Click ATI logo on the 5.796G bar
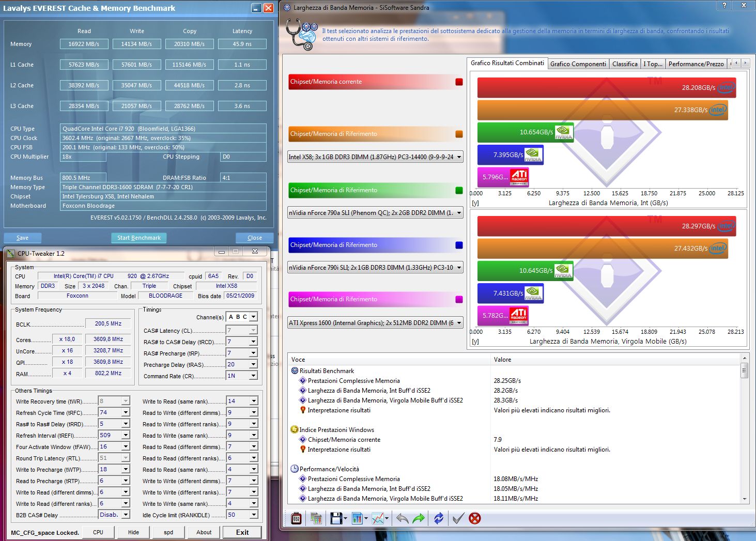756x541 pixels. coord(519,177)
